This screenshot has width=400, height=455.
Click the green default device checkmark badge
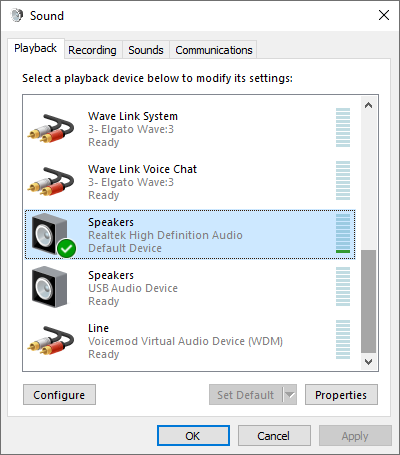[67, 249]
